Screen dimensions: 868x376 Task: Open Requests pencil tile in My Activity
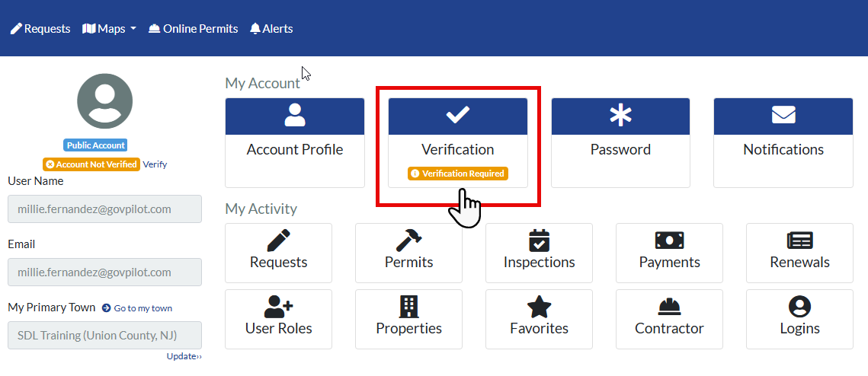click(278, 253)
